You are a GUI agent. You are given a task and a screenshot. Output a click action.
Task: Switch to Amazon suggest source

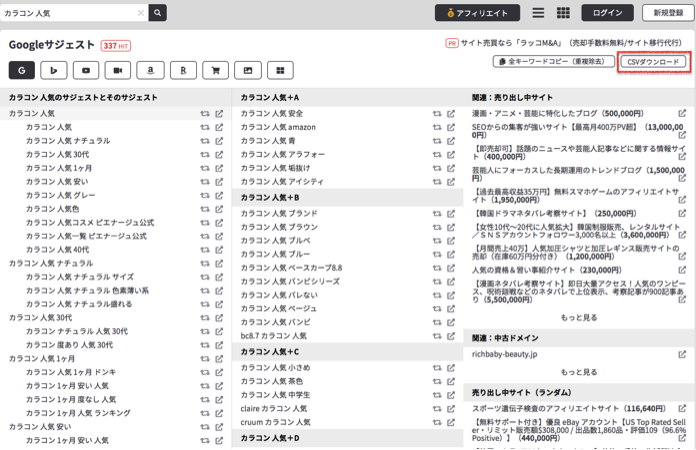tap(150, 70)
